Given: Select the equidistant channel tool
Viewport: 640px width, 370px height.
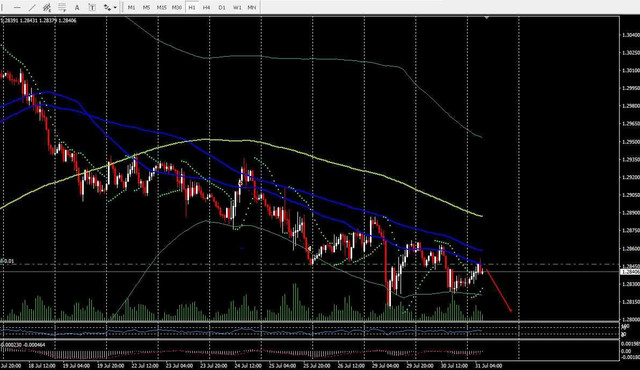Looking at the screenshot, I should [47, 7].
